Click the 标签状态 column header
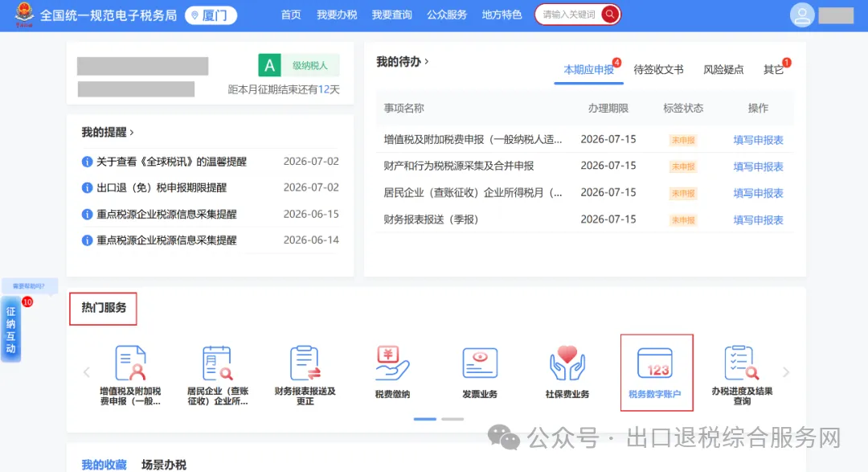Screen dimensions: 868x472 pyautogui.click(x=683, y=108)
